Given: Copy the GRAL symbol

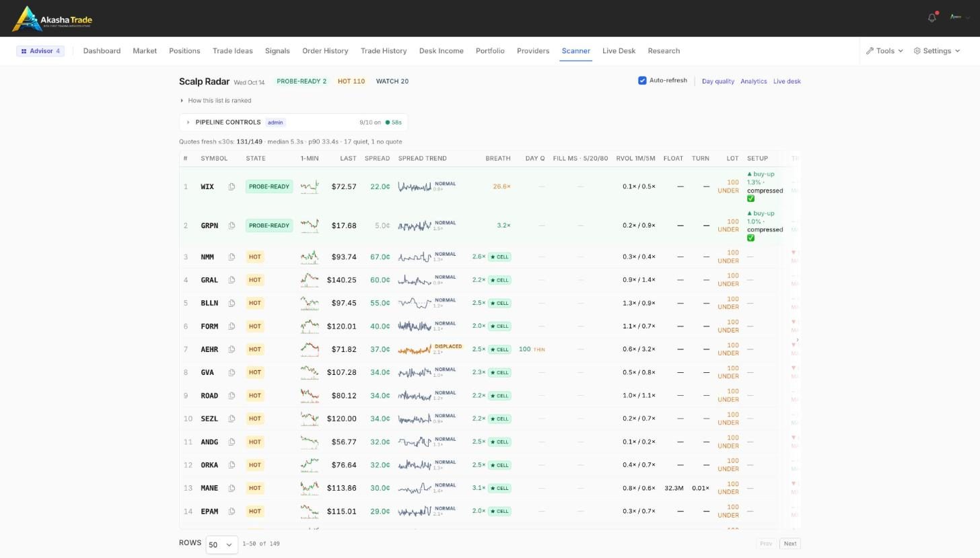Looking at the screenshot, I should (232, 280).
